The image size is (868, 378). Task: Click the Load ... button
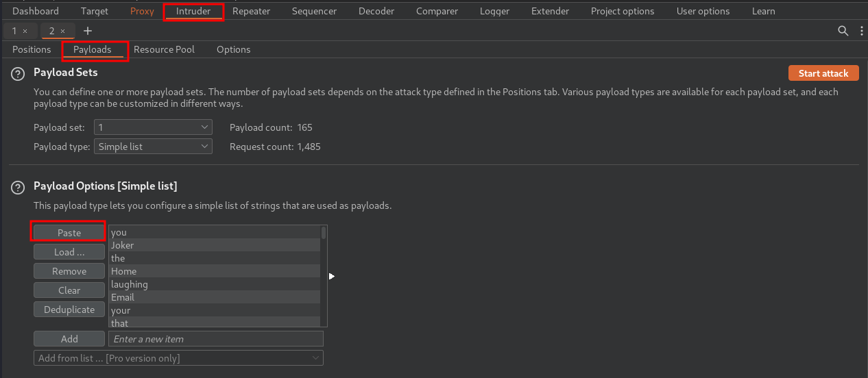pos(69,252)
